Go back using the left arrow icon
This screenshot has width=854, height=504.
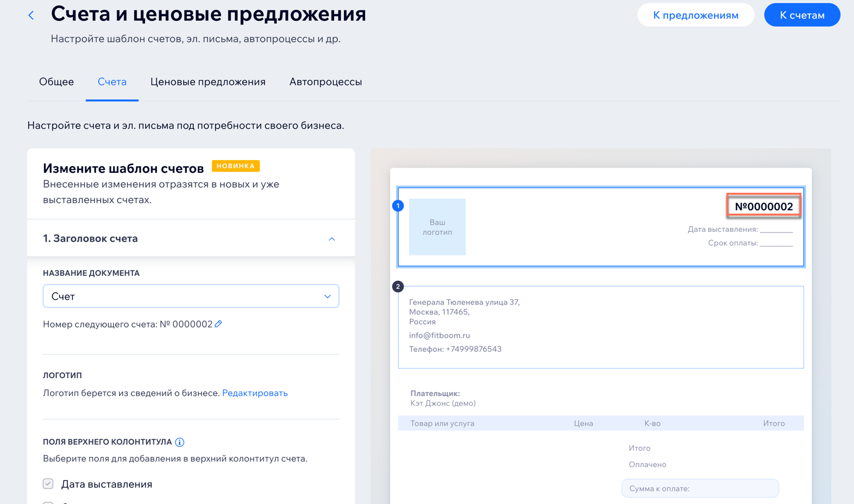click(31, 16)
